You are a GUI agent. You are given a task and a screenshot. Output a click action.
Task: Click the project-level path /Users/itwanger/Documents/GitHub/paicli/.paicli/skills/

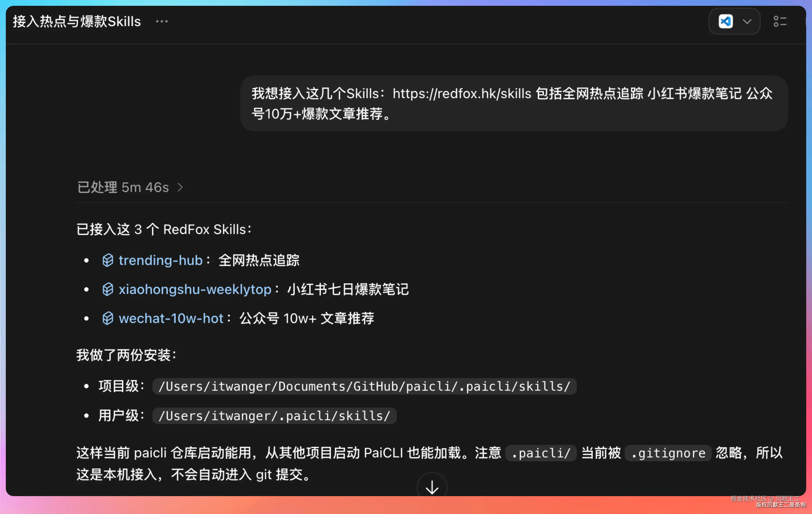coord(364,386)
